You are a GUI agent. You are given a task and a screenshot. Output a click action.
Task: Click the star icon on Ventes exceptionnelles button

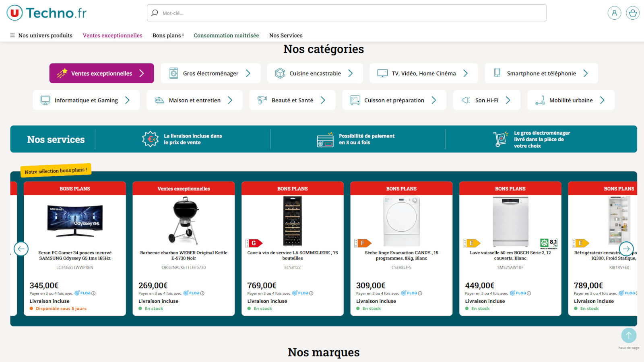point(62,73)
